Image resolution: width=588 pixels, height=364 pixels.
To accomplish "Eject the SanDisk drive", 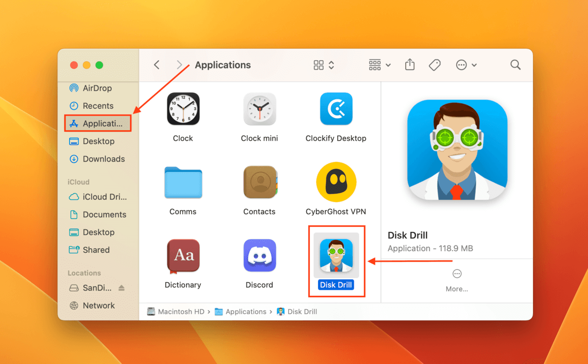I will [122, 288].
